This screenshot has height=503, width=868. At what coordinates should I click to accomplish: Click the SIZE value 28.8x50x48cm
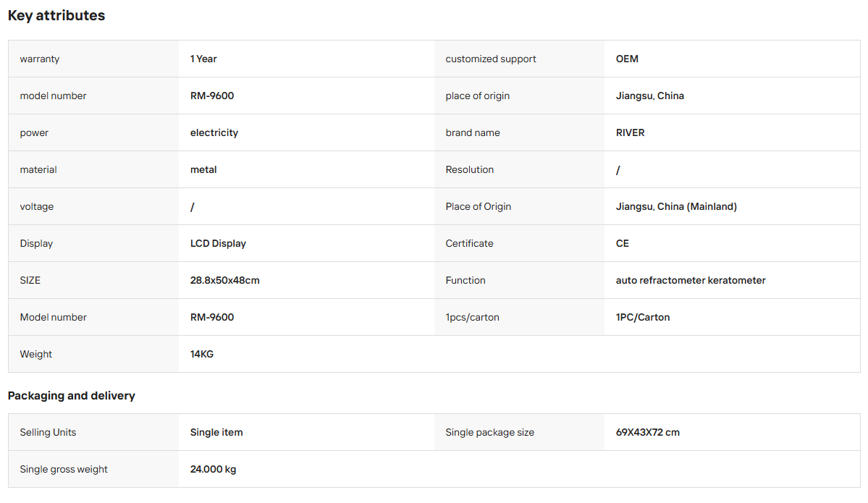(x=224, y=281)
